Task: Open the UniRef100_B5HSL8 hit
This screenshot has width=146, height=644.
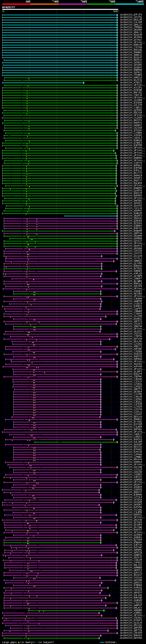Action: (x=131, y=284)
